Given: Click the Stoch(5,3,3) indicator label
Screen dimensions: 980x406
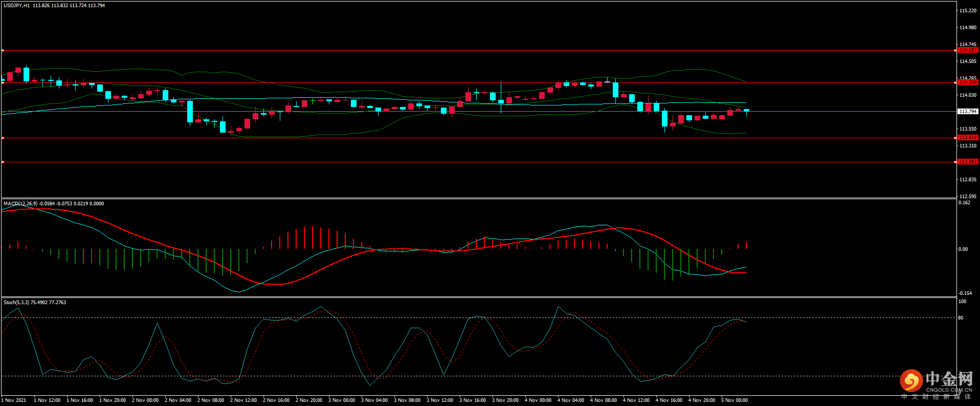Looking at the screenshot, I should (16, 303).
